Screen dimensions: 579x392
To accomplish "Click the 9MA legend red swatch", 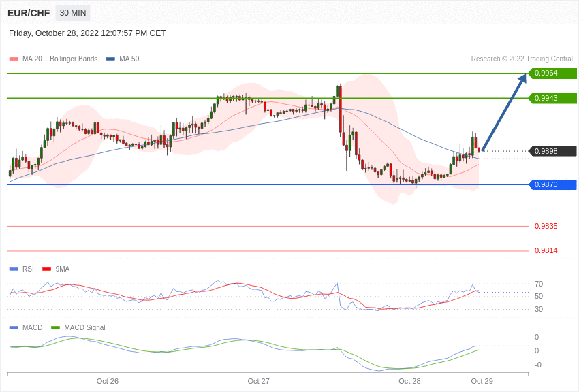I will [47, 269].
